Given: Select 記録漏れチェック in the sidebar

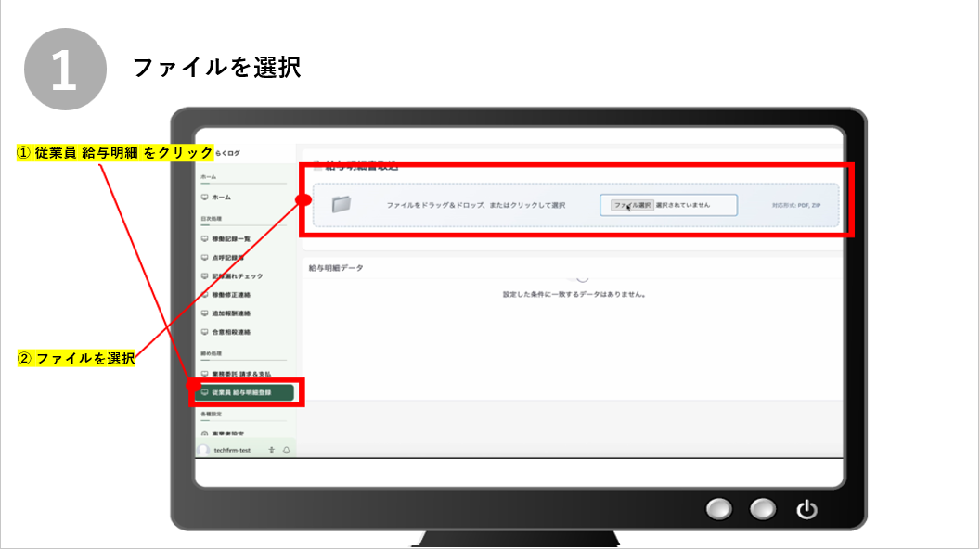Looking at the screenshot, I should click(x=237, y=275).
